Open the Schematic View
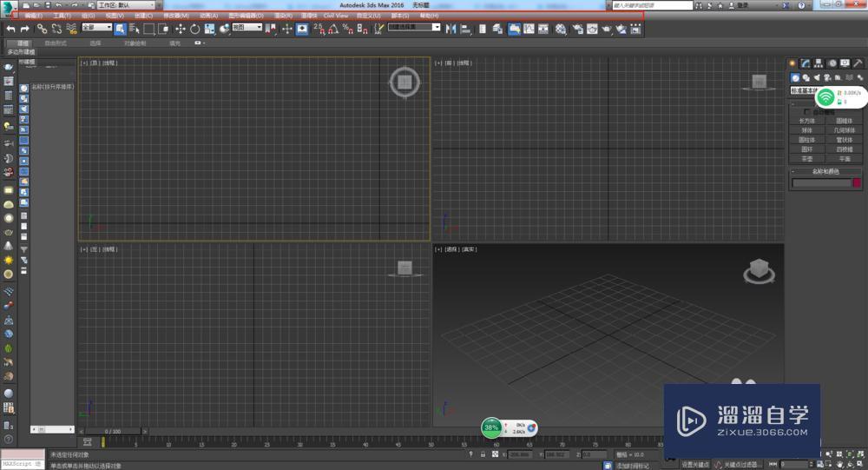 [x=543, y=29]
